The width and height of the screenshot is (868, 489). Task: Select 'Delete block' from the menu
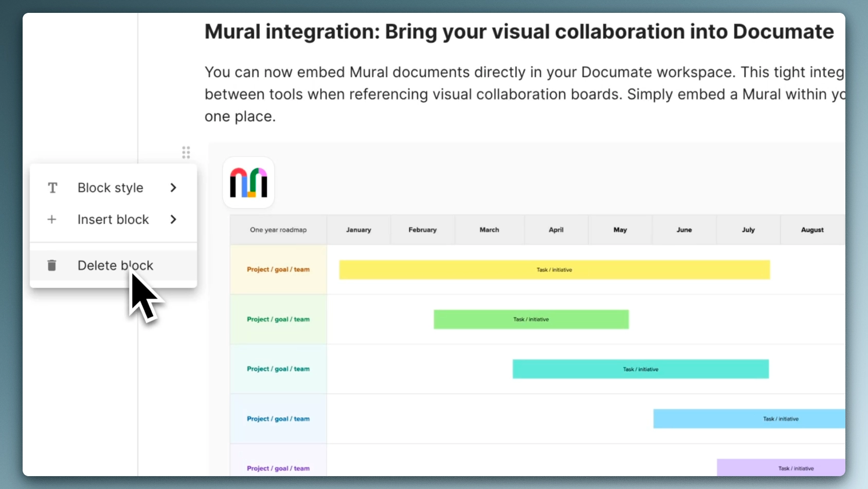coord(115,265)
